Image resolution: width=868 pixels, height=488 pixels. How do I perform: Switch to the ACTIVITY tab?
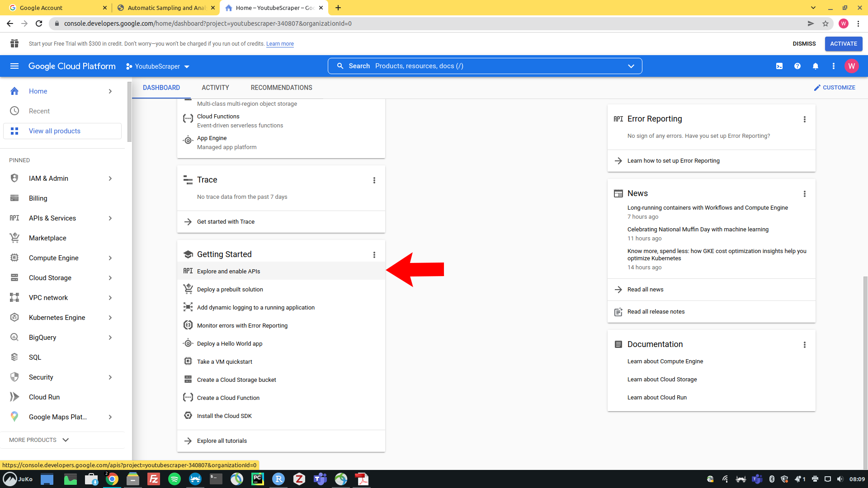tap(215, 88)
